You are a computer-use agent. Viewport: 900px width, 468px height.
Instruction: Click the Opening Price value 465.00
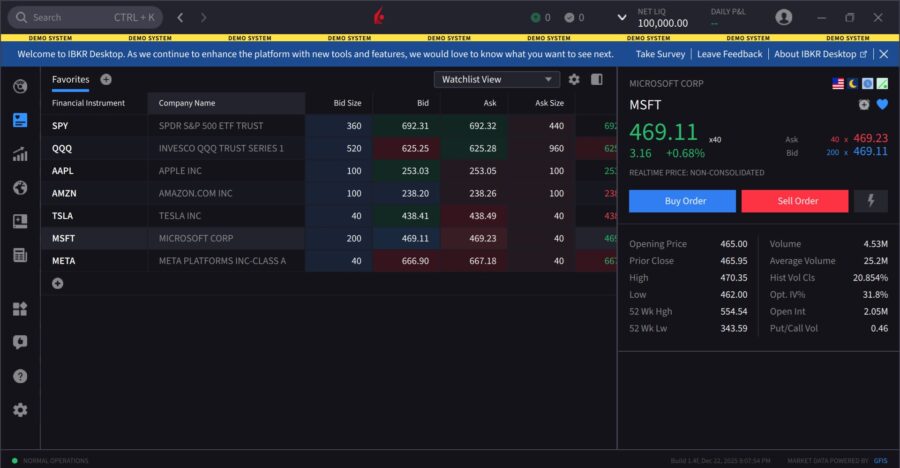[734, 243]
